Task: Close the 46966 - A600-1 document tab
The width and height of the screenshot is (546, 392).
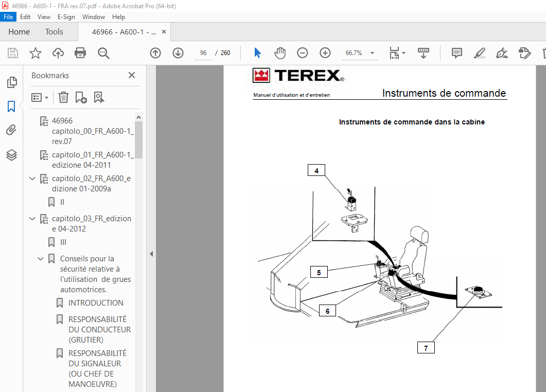Action: point(164,32)
